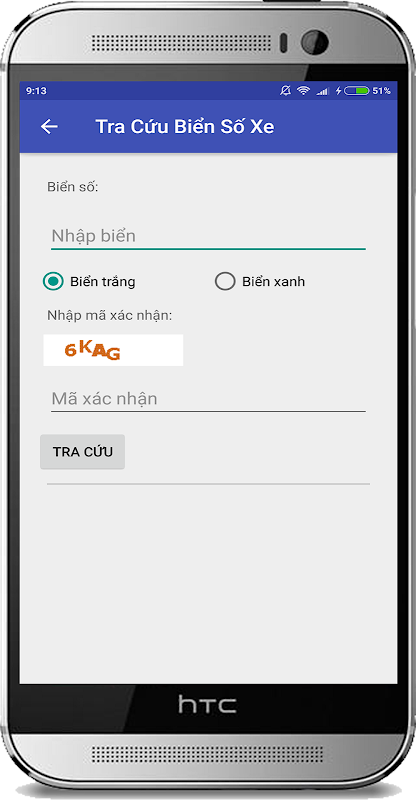The width and height of the screenshot is (416, 800).
Task: Select the Biển trắng radio button
Action: click(x=53, y=281)
